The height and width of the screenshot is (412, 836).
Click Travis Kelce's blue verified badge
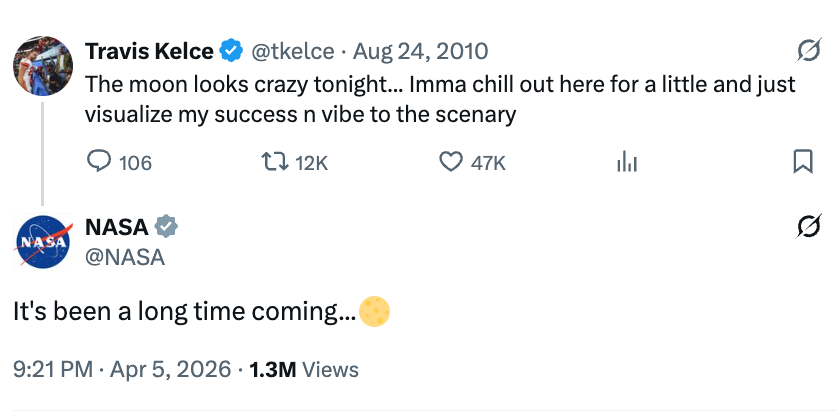(x=231, y=50)
